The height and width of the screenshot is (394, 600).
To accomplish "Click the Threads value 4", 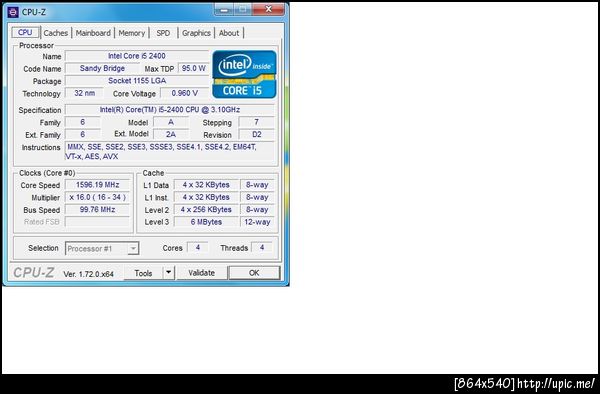I will 262,248.
